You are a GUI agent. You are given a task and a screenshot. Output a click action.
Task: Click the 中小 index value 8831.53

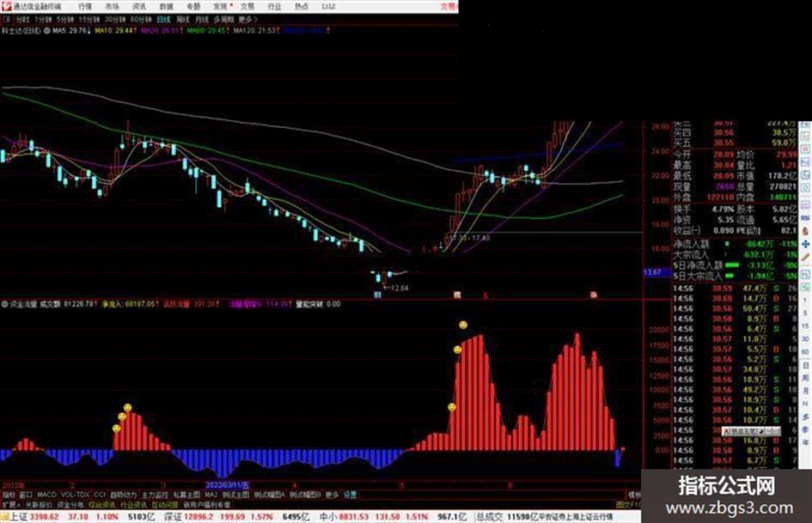(x=354, y=517)
